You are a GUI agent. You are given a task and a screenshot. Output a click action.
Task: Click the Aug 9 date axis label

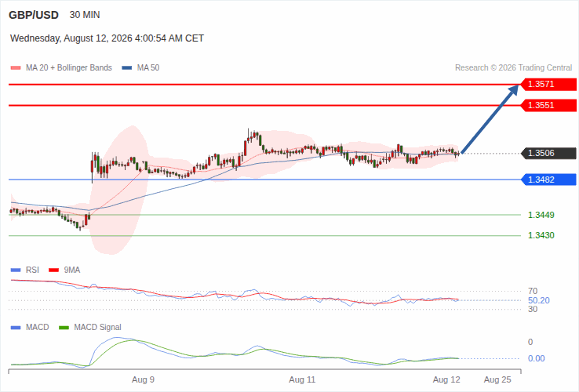click(143, 379)
